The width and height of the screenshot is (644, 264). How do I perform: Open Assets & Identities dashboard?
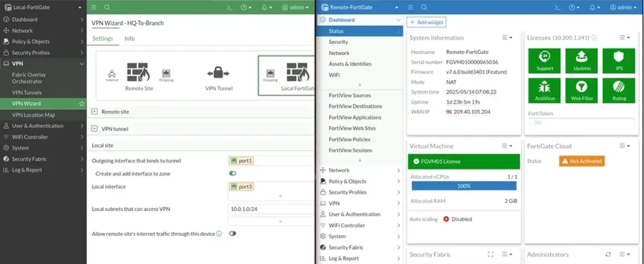coord(350,64)
